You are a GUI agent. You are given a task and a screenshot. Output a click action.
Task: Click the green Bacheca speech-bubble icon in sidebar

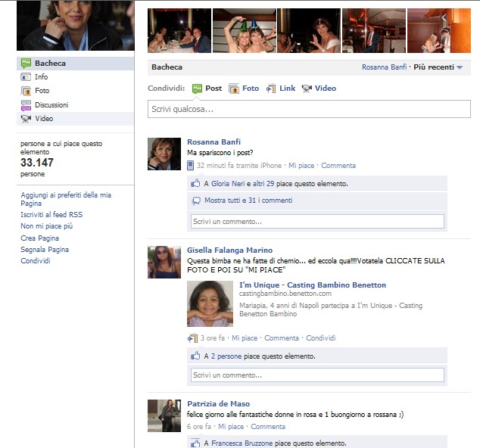point(26,64)
